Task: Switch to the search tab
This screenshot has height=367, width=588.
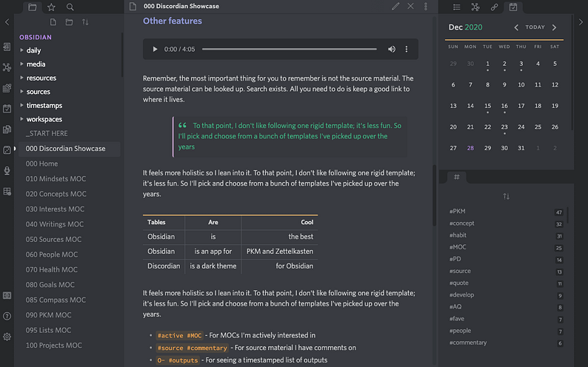Action: [70, 7]
